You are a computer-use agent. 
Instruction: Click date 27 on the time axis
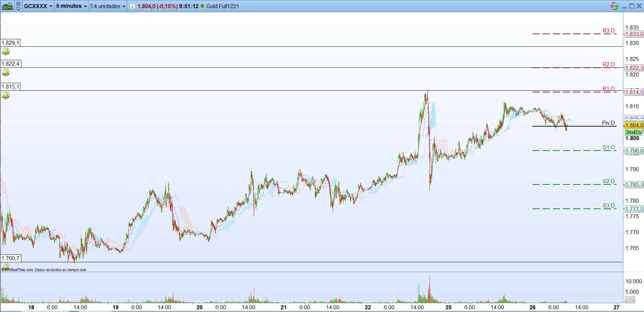(x=617, y=307)
